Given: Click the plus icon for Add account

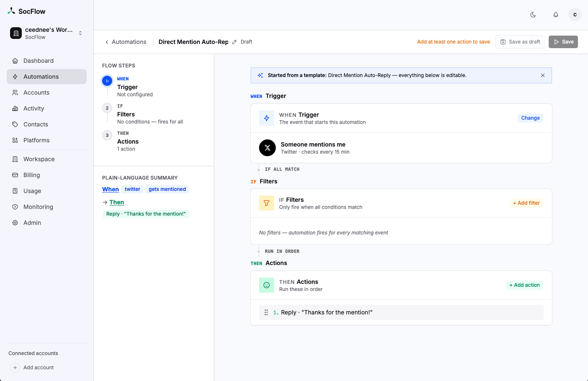Looking at the screenshot, I should coord(15,368).
